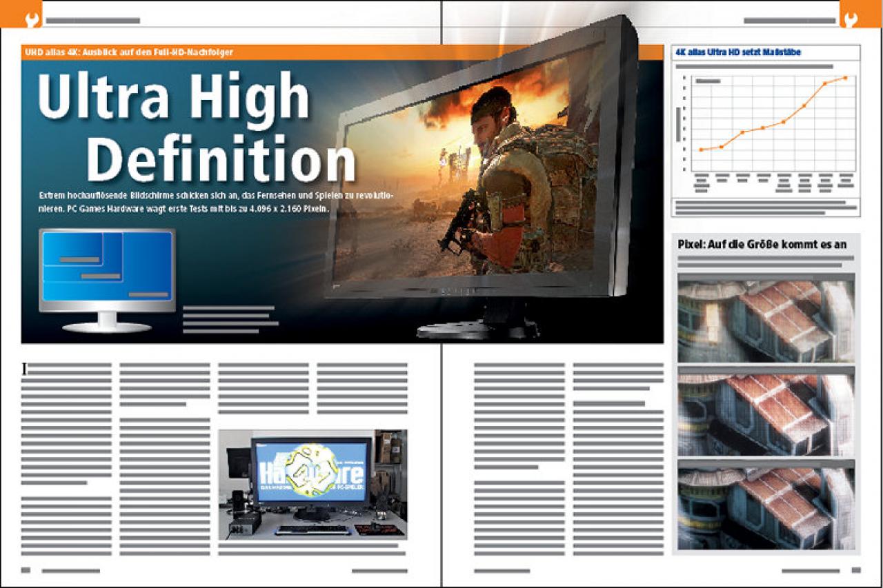Click the page number box at bottom left
Image resolution: width=883 pixels, height=588 pixels.
(26, 570)
